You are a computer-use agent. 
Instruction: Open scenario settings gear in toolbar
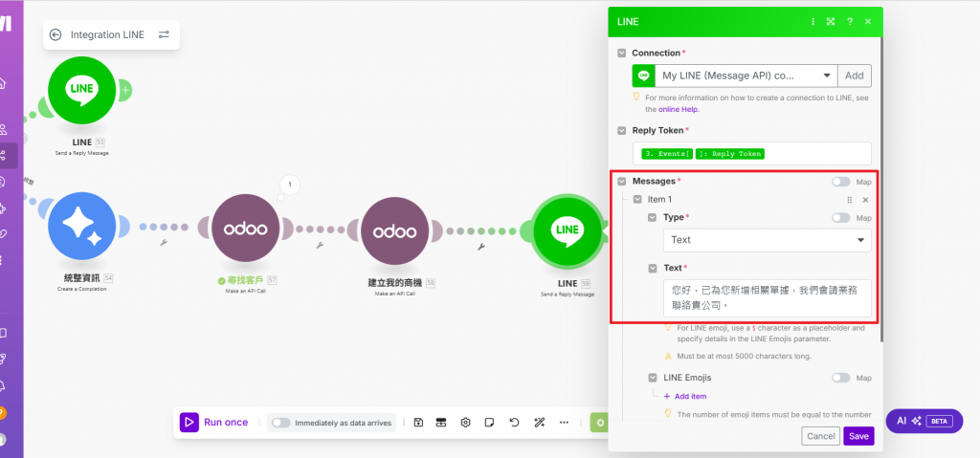coord(465,423)
